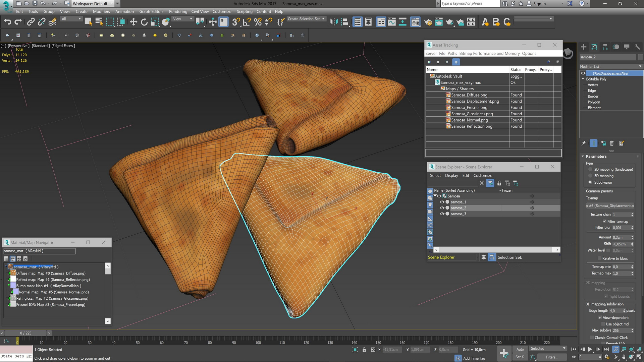Open the Modifiers menu
This screenshot has width=644, height=362.
[102, 11]
